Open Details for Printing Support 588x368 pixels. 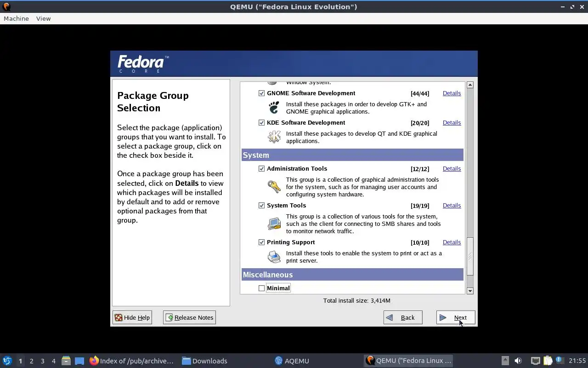452,242
